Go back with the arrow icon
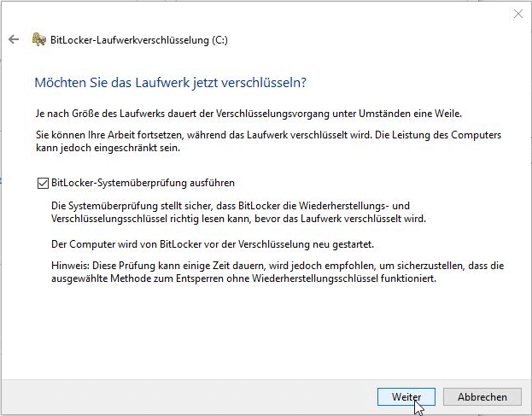This screenshot has width=532, height=416. point(14,39)
